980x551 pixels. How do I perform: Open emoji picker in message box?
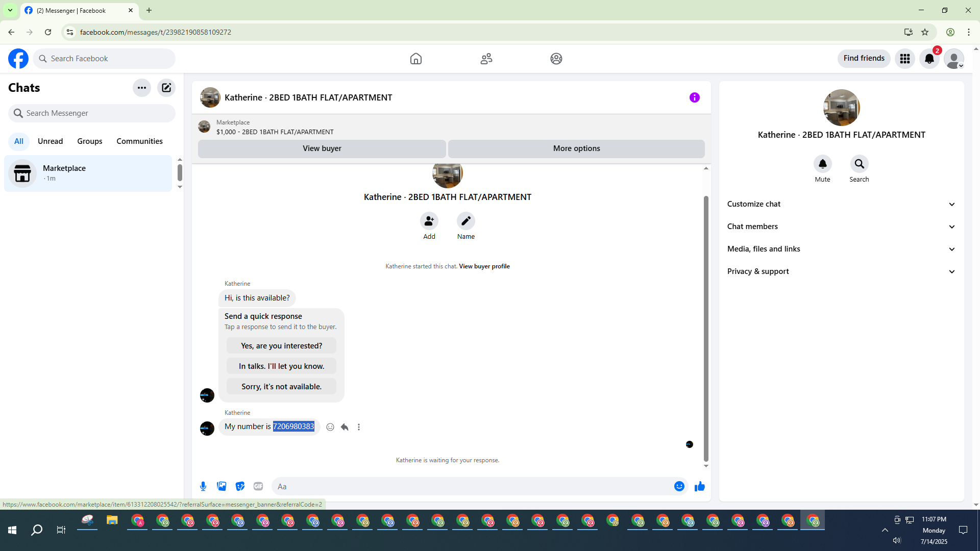[x=679, y=486]
